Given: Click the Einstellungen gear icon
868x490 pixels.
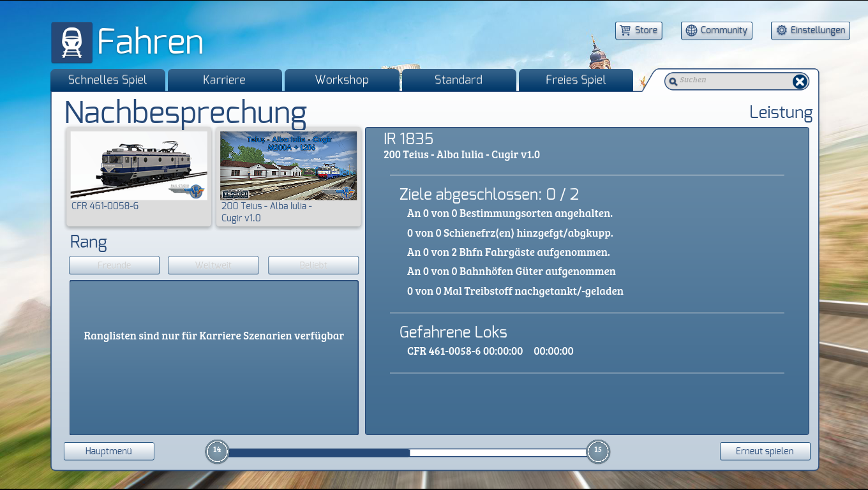Looking at the screenshot, I should point(781,31).
